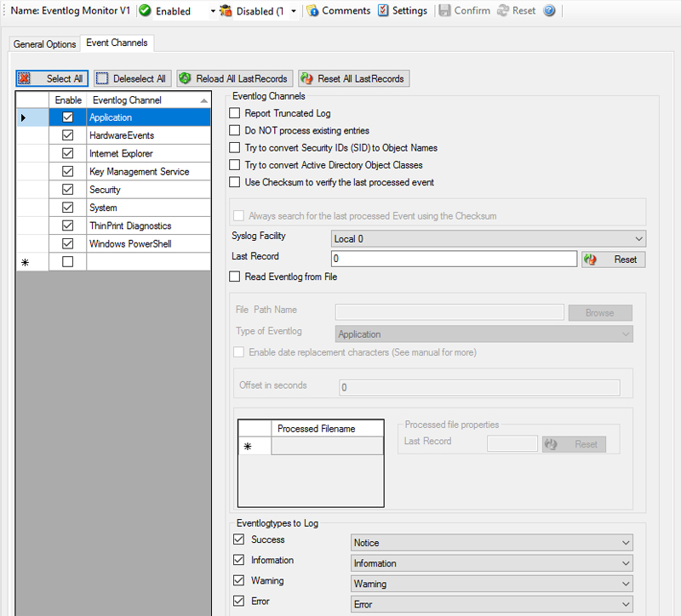This screenshot has width=681, height=616.
Task: Click the Last Record Reset button icon
Action: click(590, 260)
